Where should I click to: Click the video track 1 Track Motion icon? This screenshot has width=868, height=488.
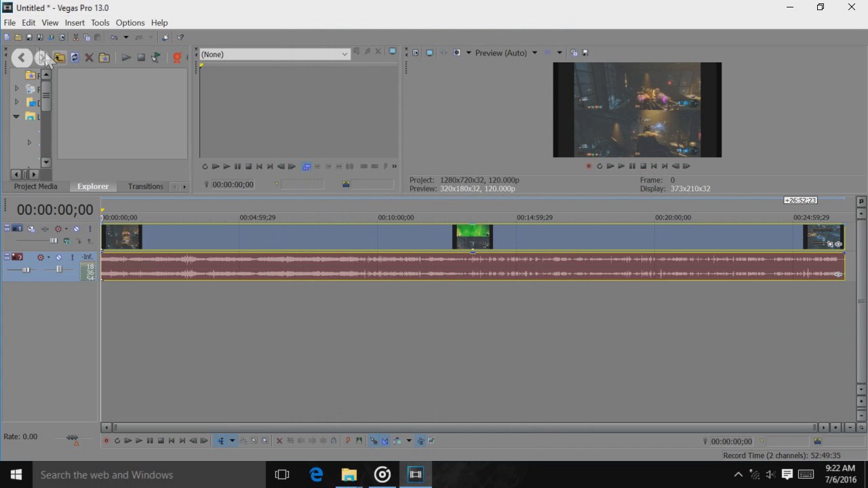(31, 229)
